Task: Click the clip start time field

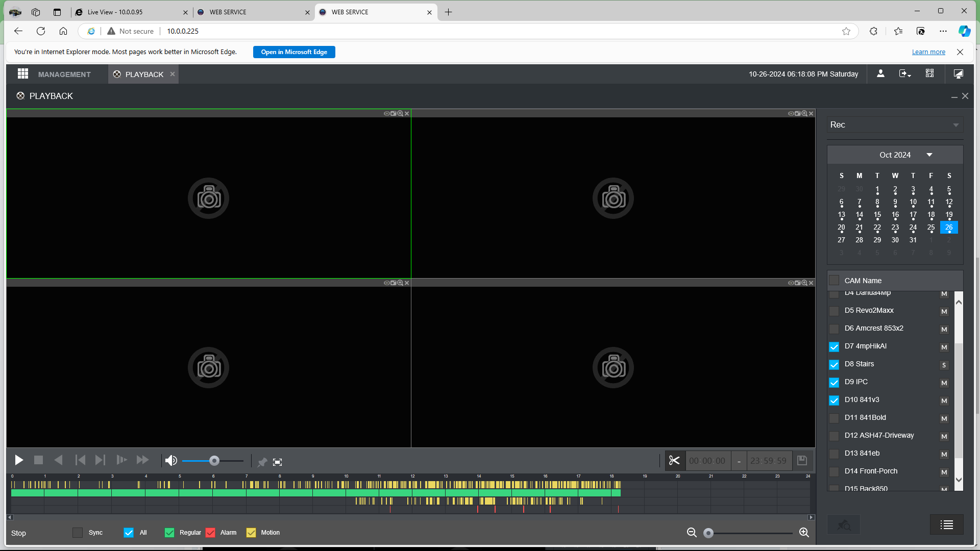Action: click(707, 461)
